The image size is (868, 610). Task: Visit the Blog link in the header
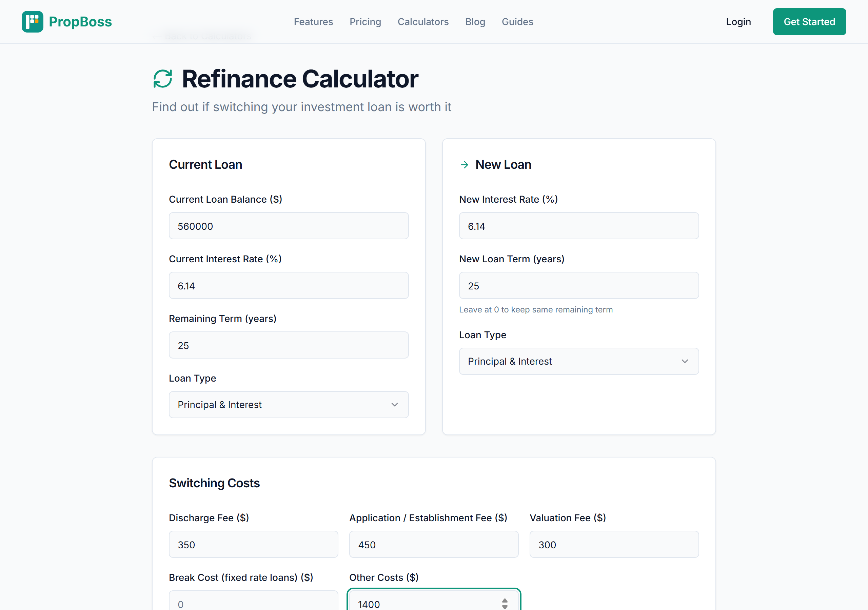pyautogui.click(x=475, y=22)
